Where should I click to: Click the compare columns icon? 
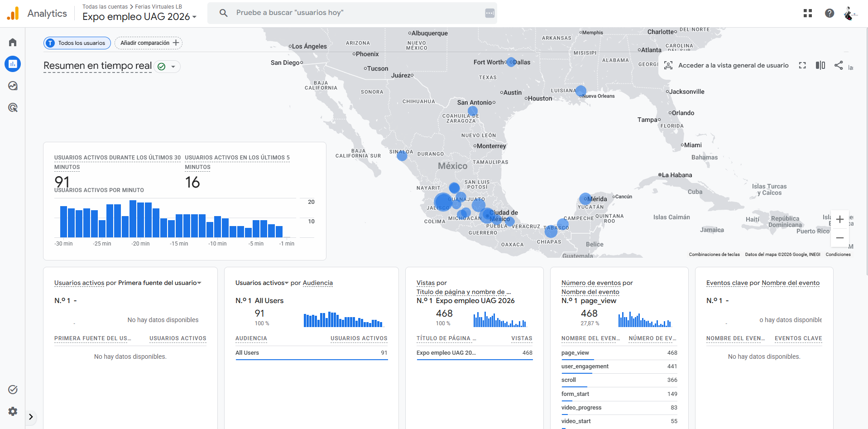pyautogui.click(x=820, y=65)
